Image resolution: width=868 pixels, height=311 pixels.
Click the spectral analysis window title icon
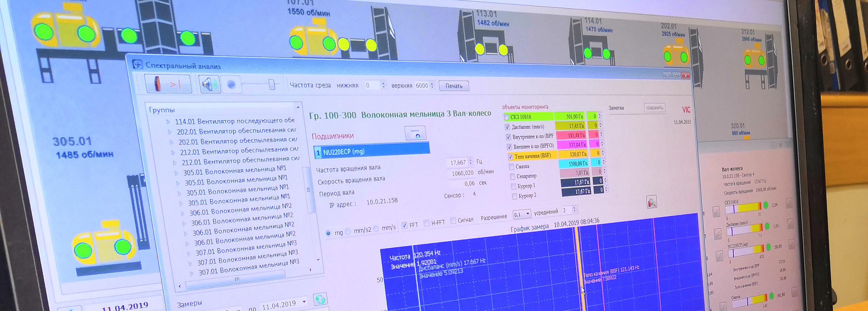tap(137, 64)
